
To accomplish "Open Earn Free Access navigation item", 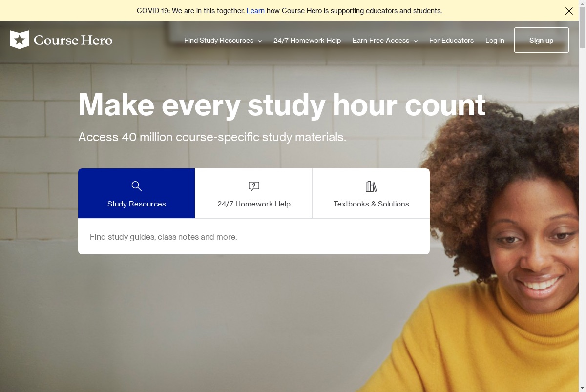I will tap(381, 41).
